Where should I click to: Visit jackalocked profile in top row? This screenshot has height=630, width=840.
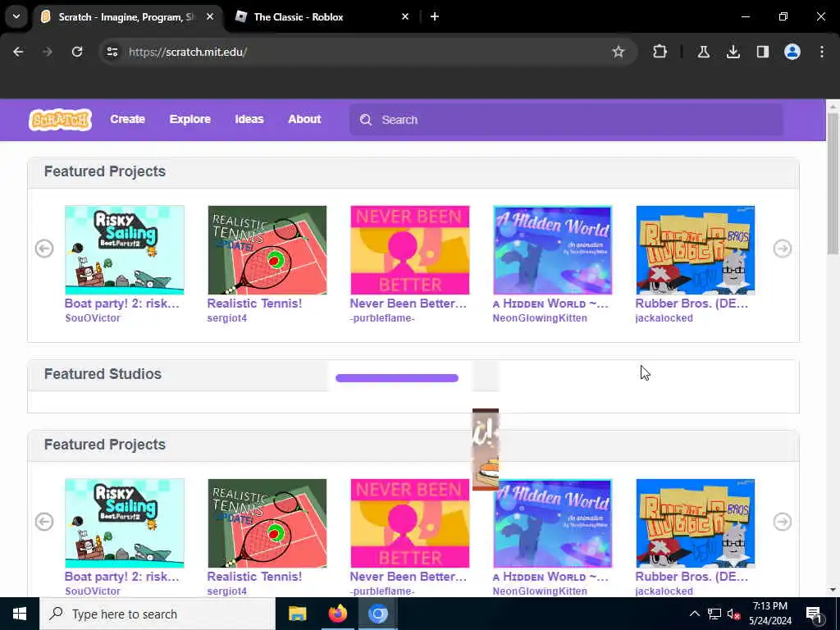coord(664,318)
